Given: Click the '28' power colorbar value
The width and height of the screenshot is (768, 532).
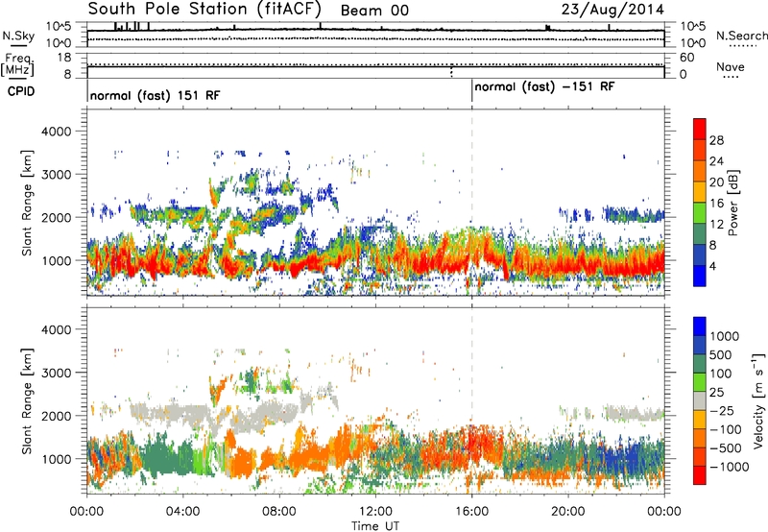Looking at the screenshot, I should click(x=716, y=140).
